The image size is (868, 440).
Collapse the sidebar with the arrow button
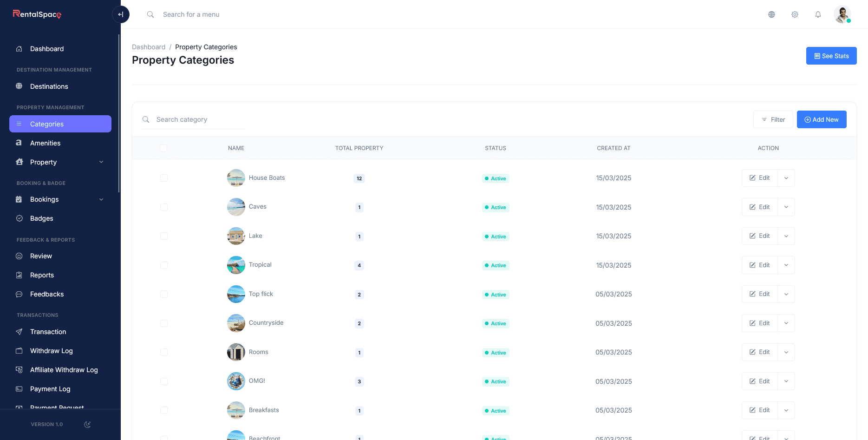click(121, 14)
